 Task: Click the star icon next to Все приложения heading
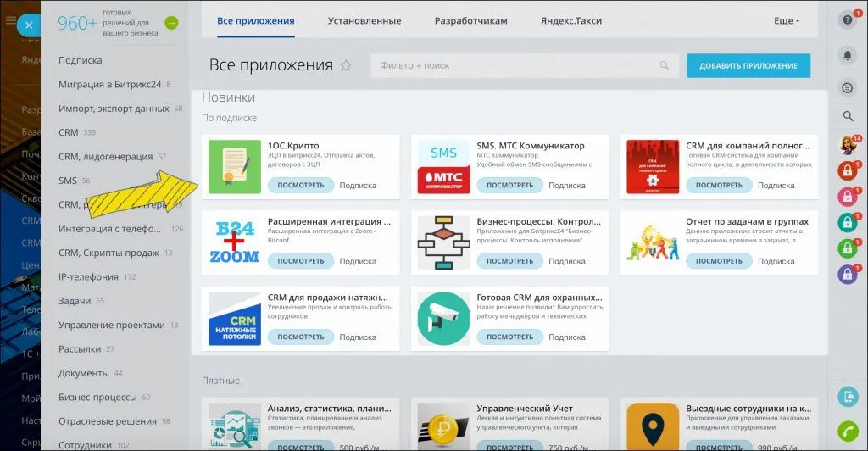(x=346, y=66)
